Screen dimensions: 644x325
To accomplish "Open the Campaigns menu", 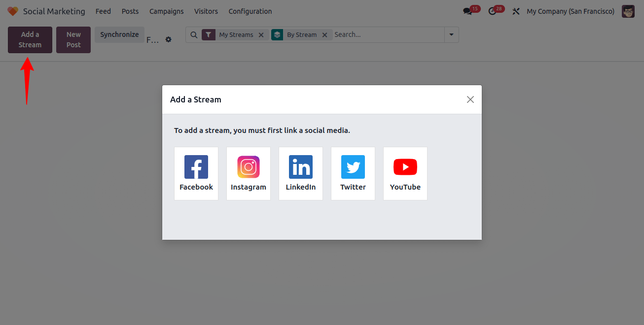I will [x=167, y=11].
